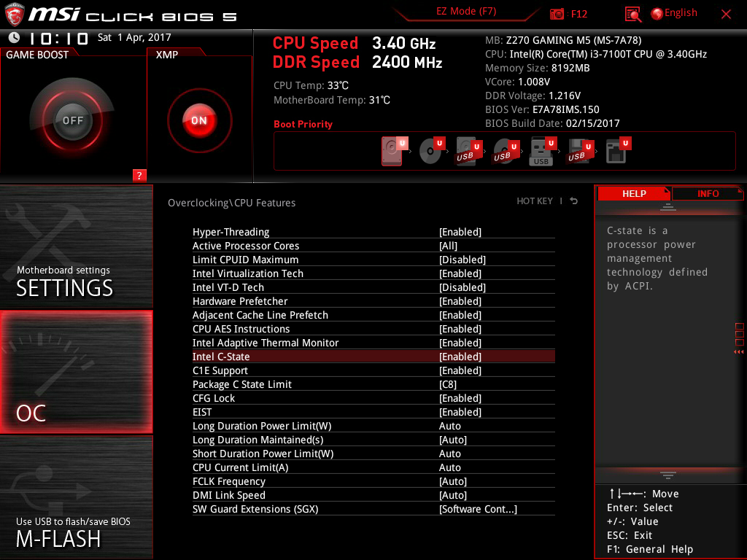Edit Short Duration Power Limit(W) Auto field
This screenshot has width=747, height=560.
coord(449,454)
